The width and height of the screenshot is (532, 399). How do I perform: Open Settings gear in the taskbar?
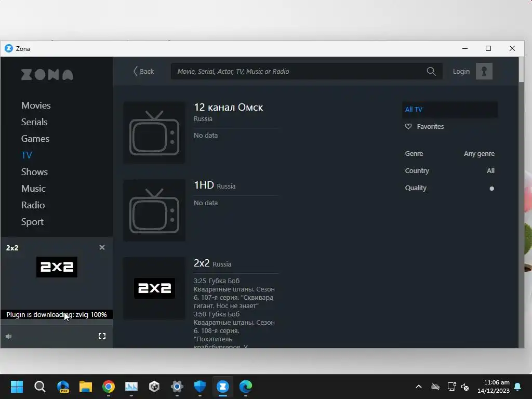(x=177, y=387)
